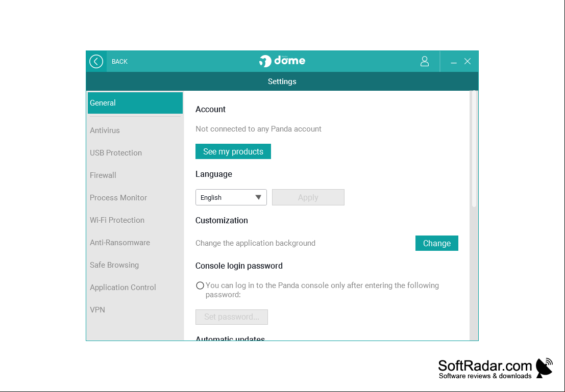Select the General settings tab
565x392 pixels.
point(135,103)
